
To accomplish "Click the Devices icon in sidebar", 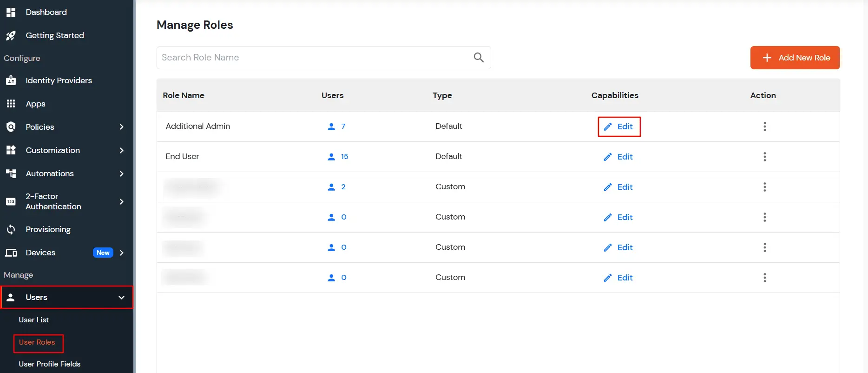I will tap(11, 253).
